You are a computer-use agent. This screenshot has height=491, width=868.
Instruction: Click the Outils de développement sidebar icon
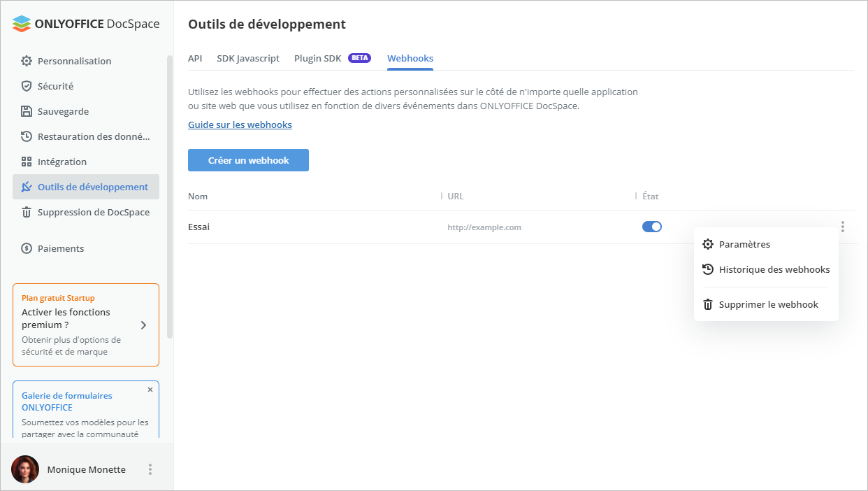(27, 187)
